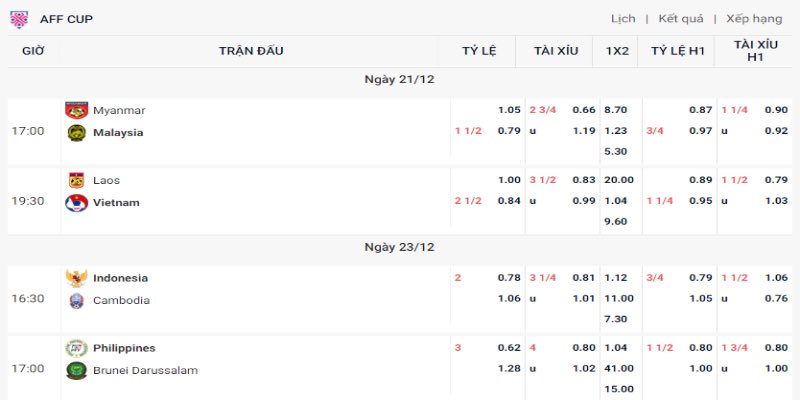This screenshot has width=800, height=400.
Task: Open the Xếp hạng standings tab
Action: point(754,19)
